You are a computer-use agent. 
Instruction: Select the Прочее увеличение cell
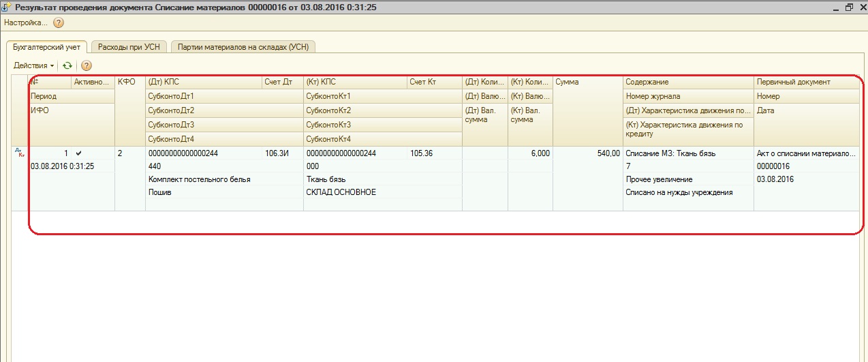[x=688, y=179]
